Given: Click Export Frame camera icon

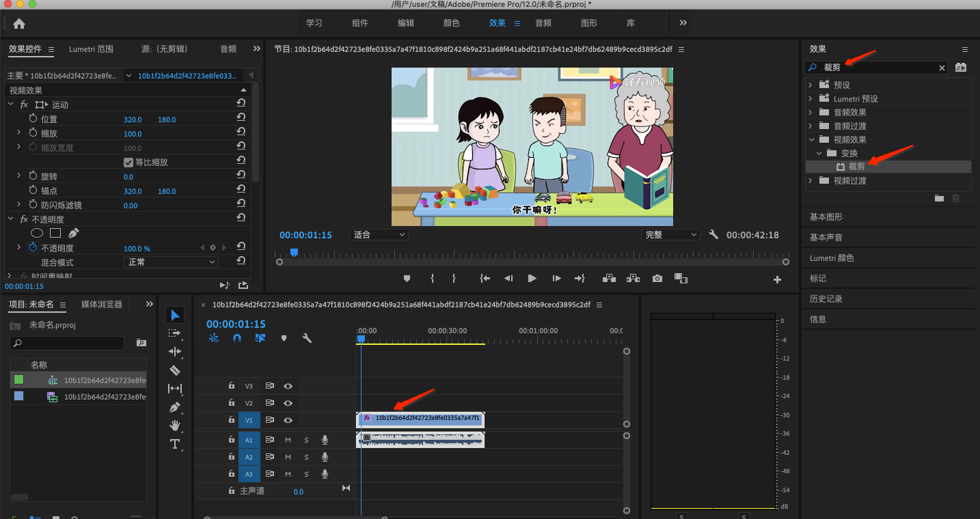Looking at the screenshot, I should tap(657, 279).
